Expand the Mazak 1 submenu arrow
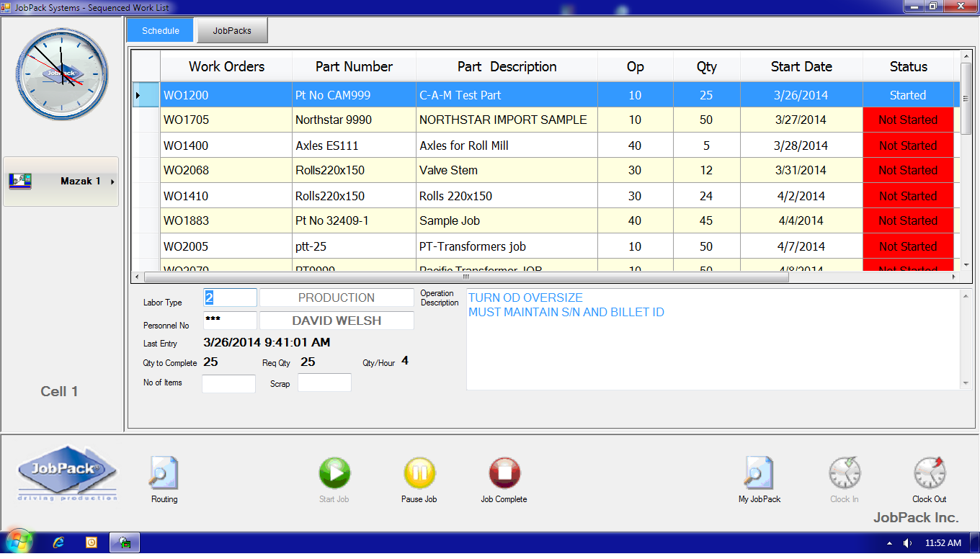This screenshot has height=559, width=980. 112,182
